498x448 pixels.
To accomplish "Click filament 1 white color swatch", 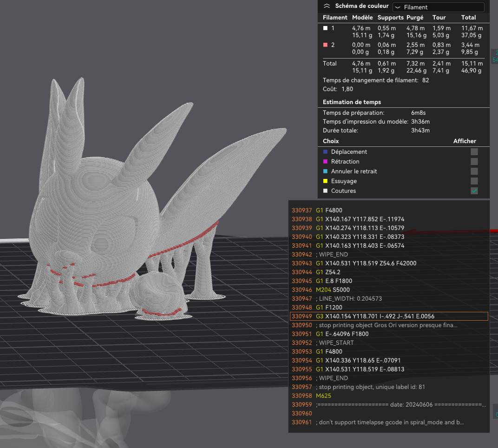I will click(x=325, y=28).
